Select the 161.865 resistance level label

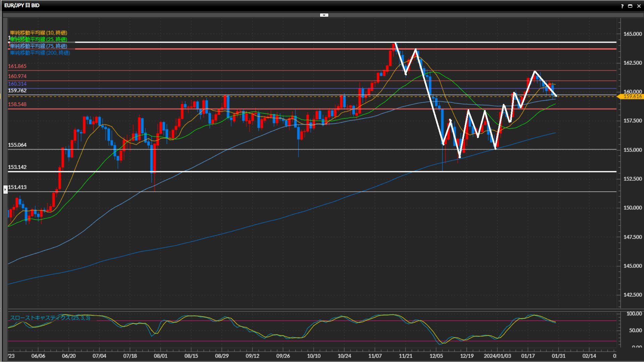17,66
